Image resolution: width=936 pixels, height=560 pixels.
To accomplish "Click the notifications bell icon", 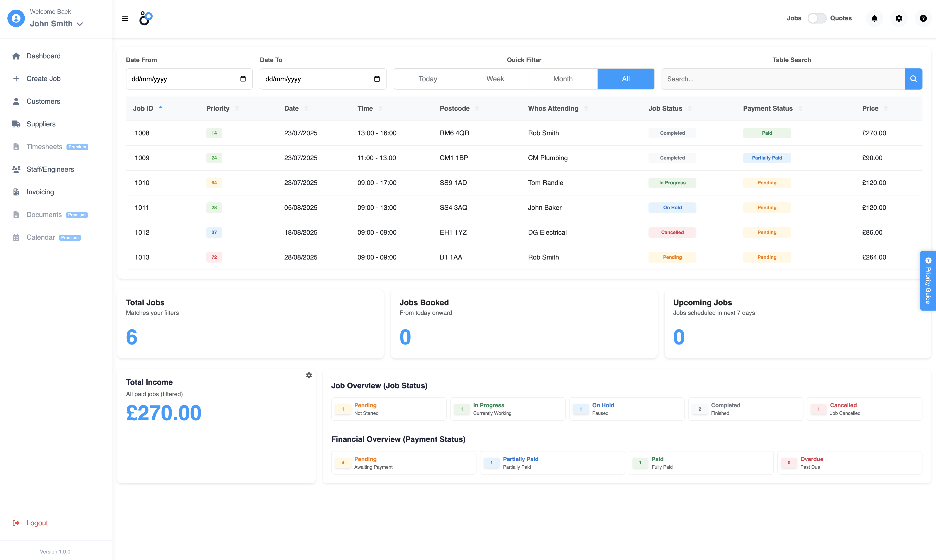I will click(x=874, y=18).
